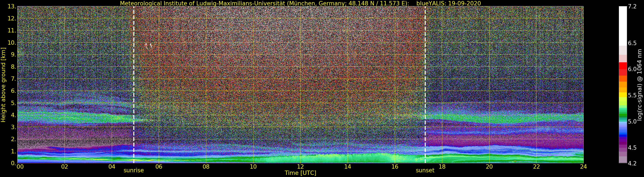Click the '10' time axis tick label

click(253, 166)
